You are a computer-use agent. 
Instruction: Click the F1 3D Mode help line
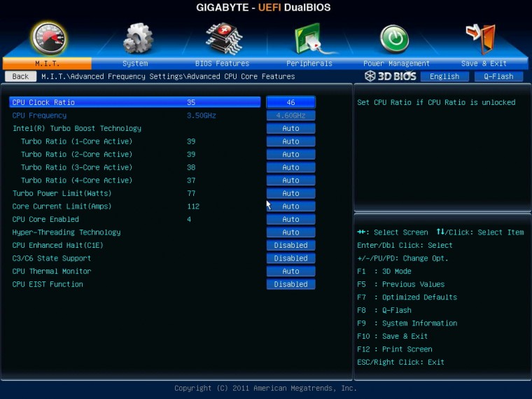tap(384, 272)
